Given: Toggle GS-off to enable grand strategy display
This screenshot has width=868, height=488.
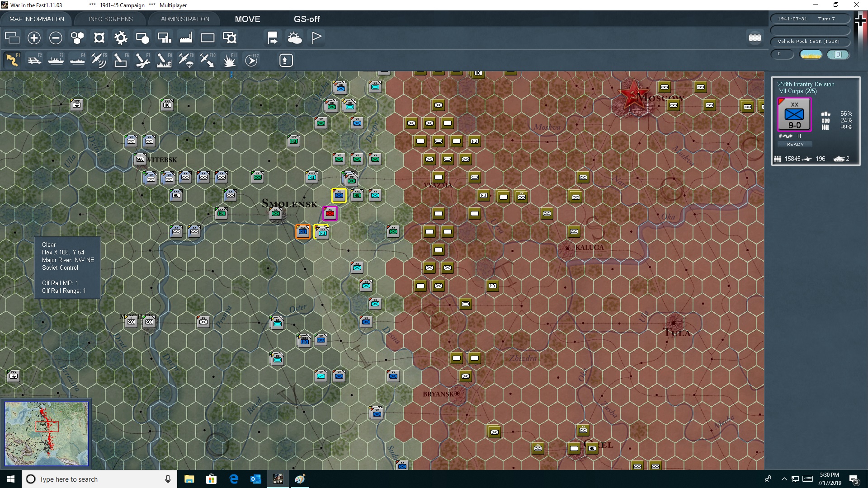Looking at the screenshot, I should [307, 19].
